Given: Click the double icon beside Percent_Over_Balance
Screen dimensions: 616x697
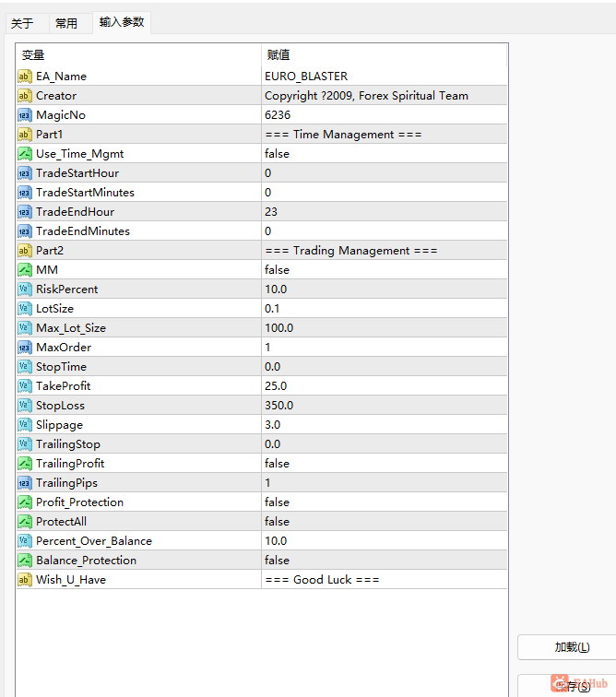Looking at the screenshot, I should (x=25, y=540).
